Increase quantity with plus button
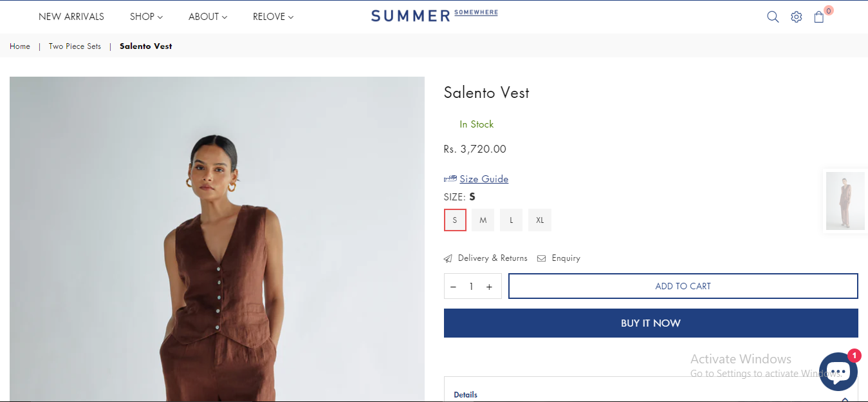This screenshot has height=402, width=868. coord(489,287)
